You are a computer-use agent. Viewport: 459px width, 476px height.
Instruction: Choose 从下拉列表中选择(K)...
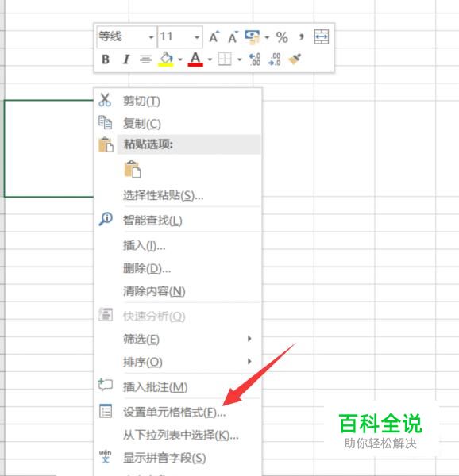pos(178,435)
